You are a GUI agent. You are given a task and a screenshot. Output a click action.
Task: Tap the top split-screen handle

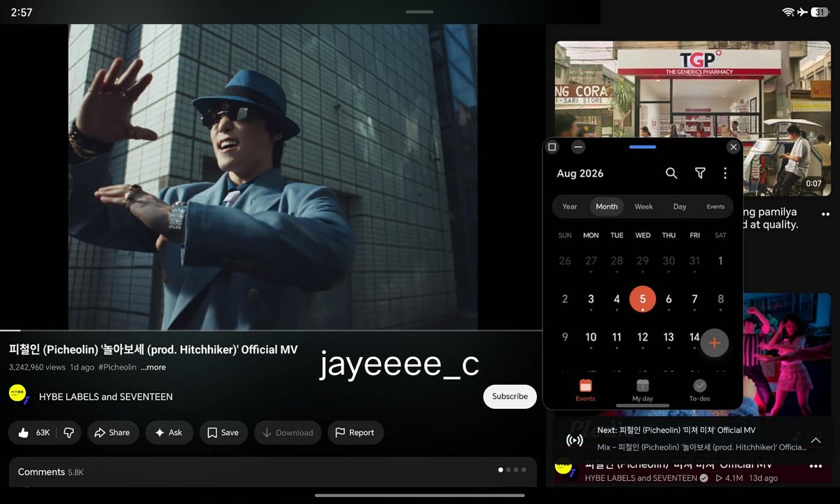pyautogui.click(x=419, y=12)
